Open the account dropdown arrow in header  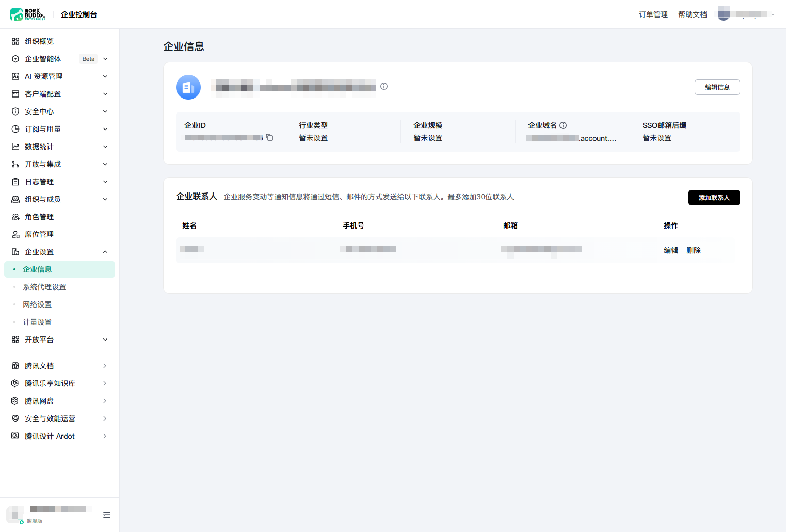tap(773, 14)
